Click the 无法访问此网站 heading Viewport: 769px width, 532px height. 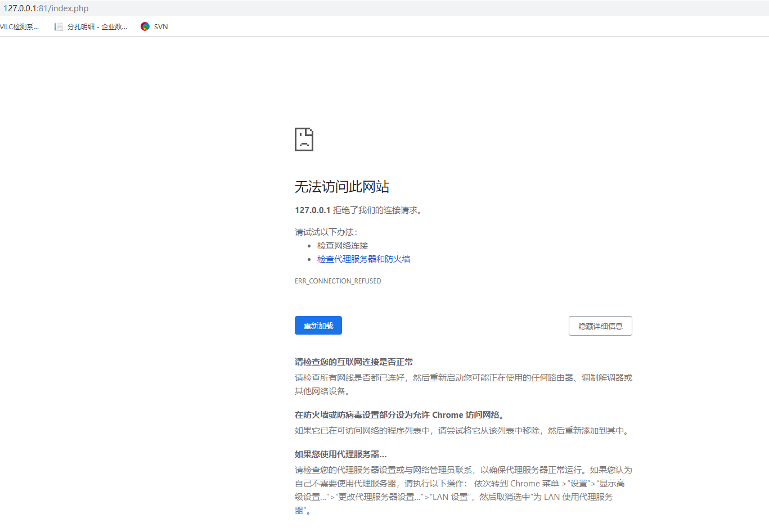pos(342,187)
